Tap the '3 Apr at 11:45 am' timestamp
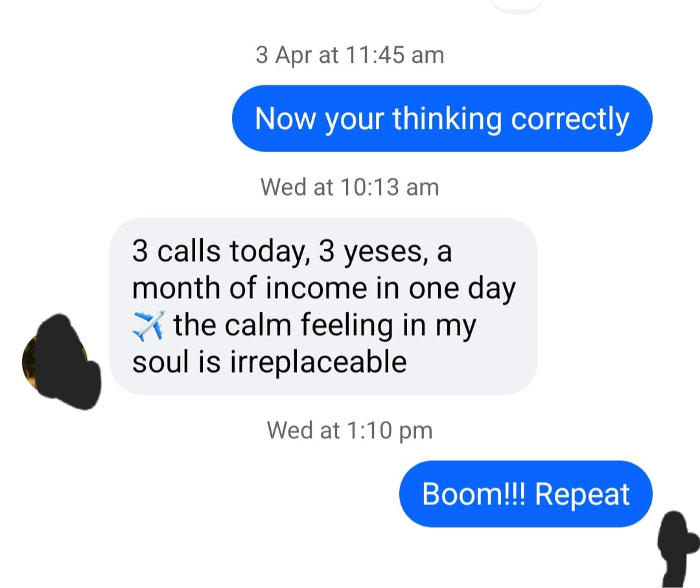 click(350, 55)
